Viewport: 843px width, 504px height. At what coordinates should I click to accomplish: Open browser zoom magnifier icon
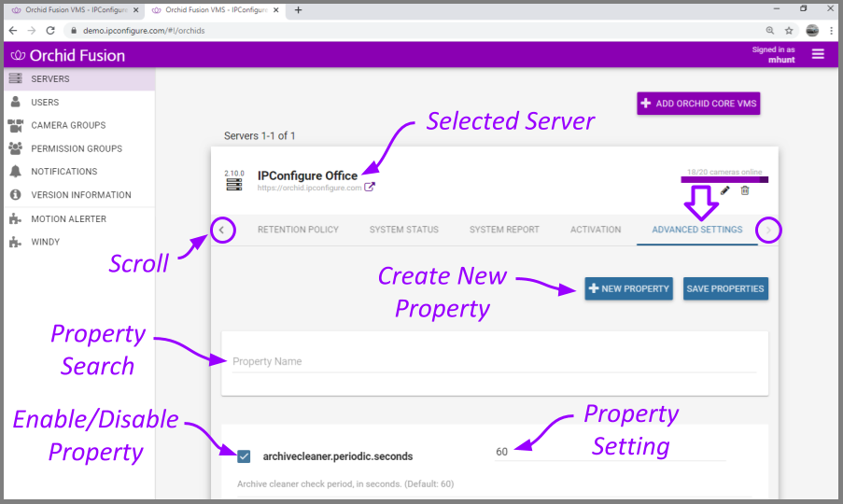point(770,31)
